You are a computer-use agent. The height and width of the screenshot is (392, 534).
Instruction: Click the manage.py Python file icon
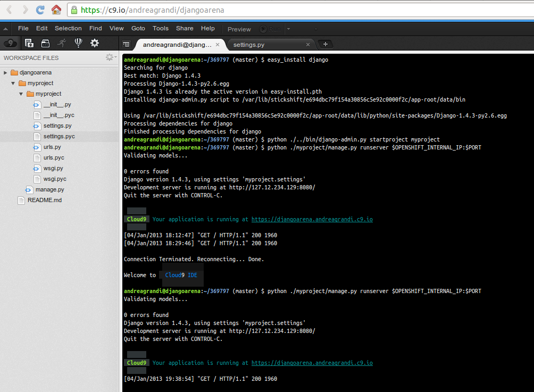pos(29,190)
